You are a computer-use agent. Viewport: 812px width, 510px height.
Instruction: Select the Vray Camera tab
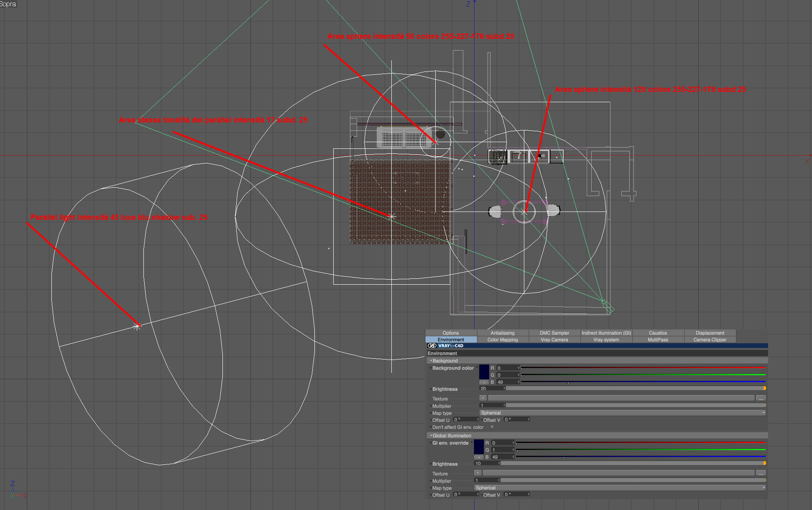[554, 340]
